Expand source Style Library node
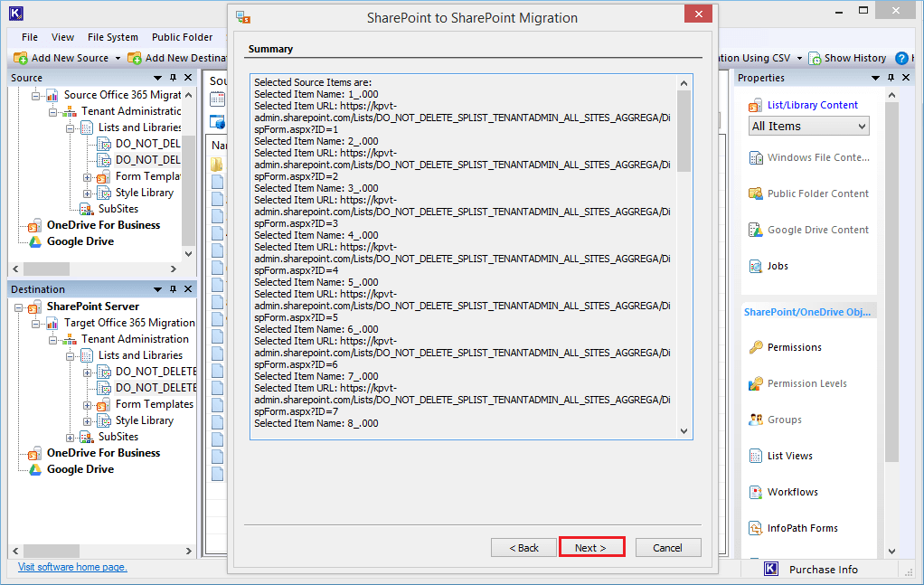924x585 pixels. (87, 193)
